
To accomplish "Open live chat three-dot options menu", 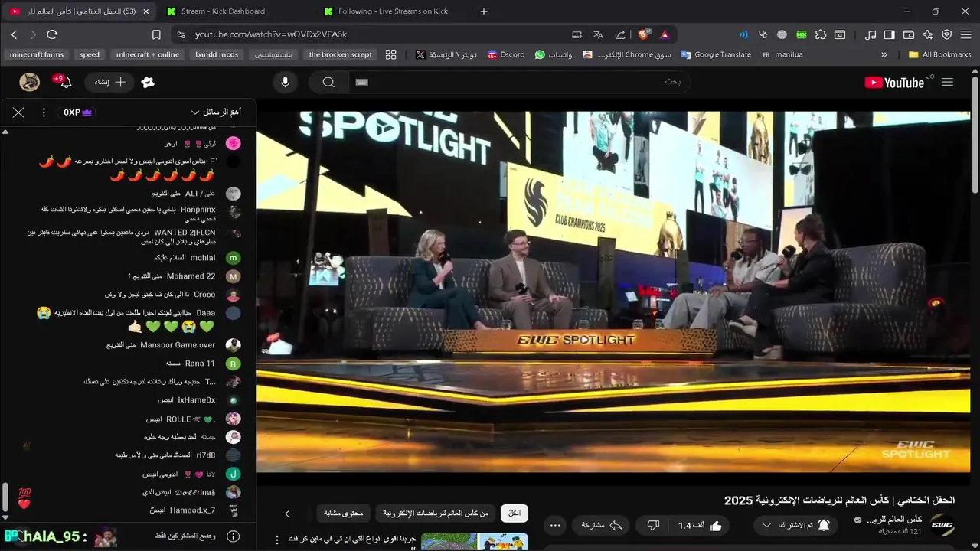I will coord(44,112).
